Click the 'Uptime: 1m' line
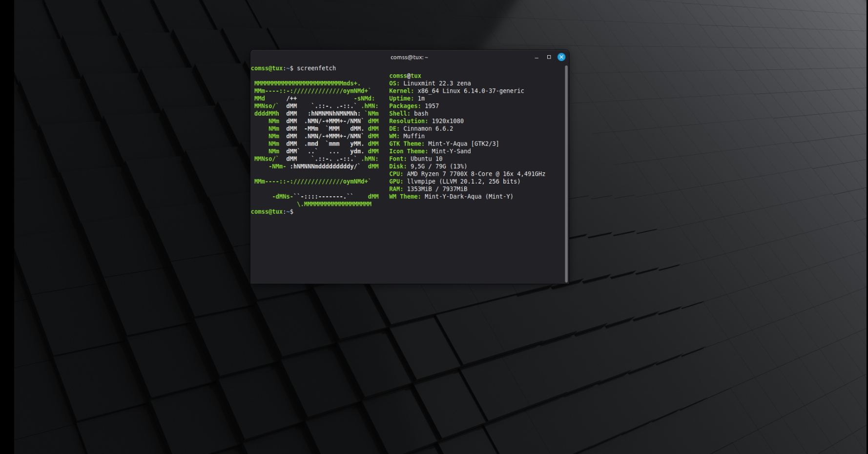 click(x=407, y=99)
